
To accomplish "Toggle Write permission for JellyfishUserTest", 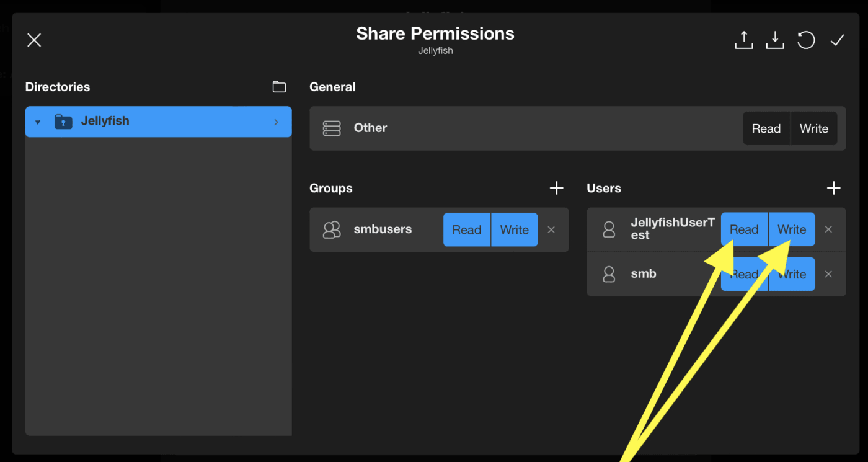I will [x=792, y=229].
